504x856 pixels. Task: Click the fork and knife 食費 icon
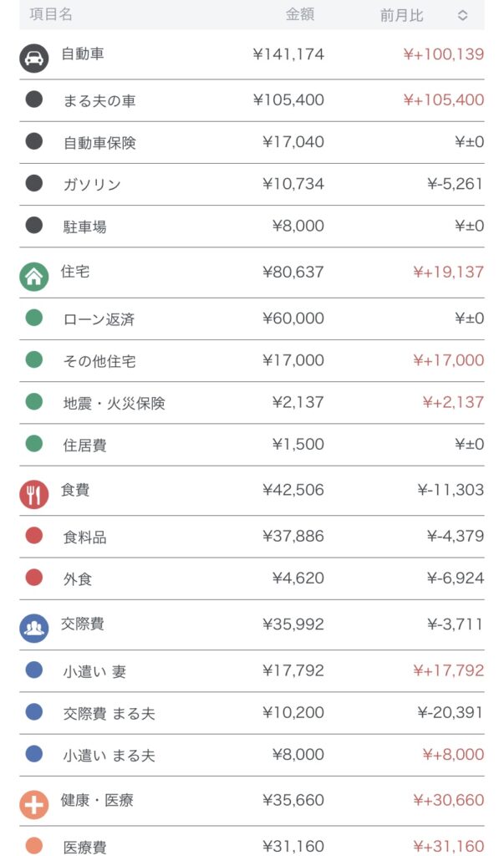coord(34,494)
